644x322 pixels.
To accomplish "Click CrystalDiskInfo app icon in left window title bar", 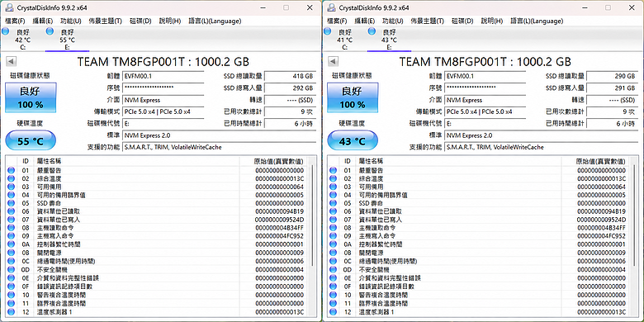I will pos(9,7).
